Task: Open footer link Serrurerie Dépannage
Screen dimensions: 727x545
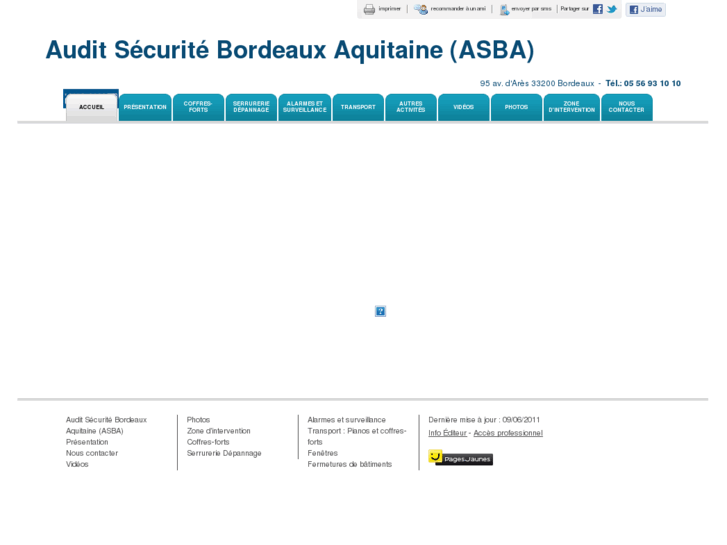Action: (224, 453)
